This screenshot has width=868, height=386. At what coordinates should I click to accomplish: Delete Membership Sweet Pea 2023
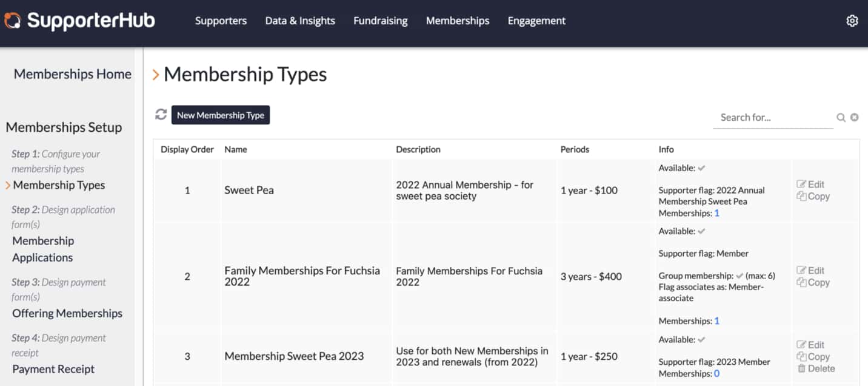(816, 368)
